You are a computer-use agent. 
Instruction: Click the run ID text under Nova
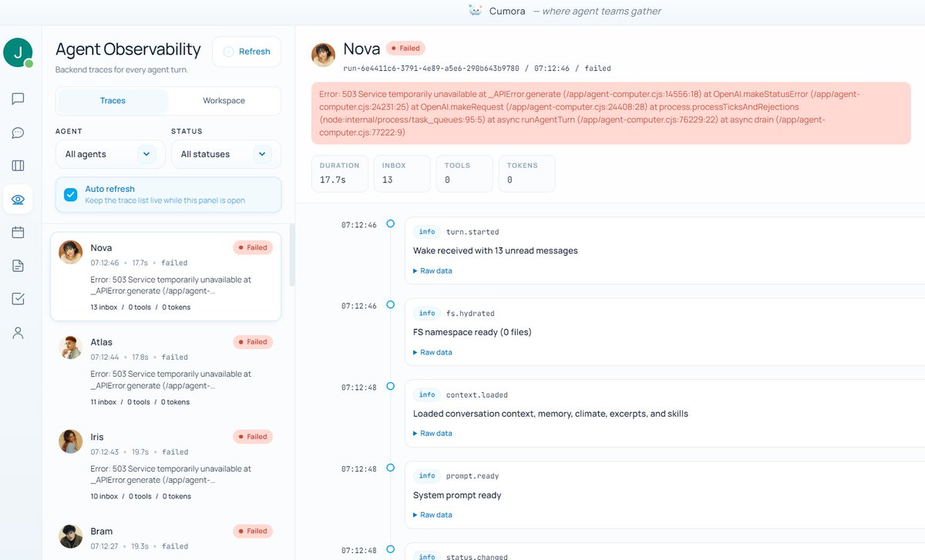coord(431,69)
